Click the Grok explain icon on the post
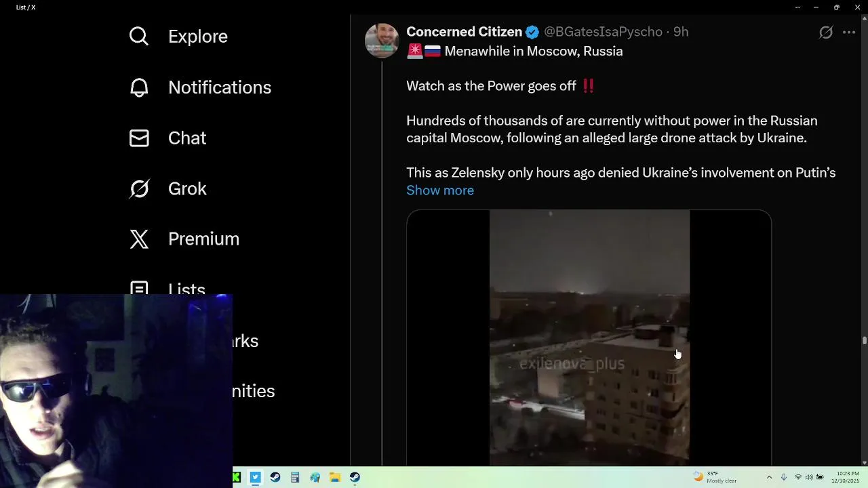The height and width of the screenshot is (488, 868). click(826, 32)
